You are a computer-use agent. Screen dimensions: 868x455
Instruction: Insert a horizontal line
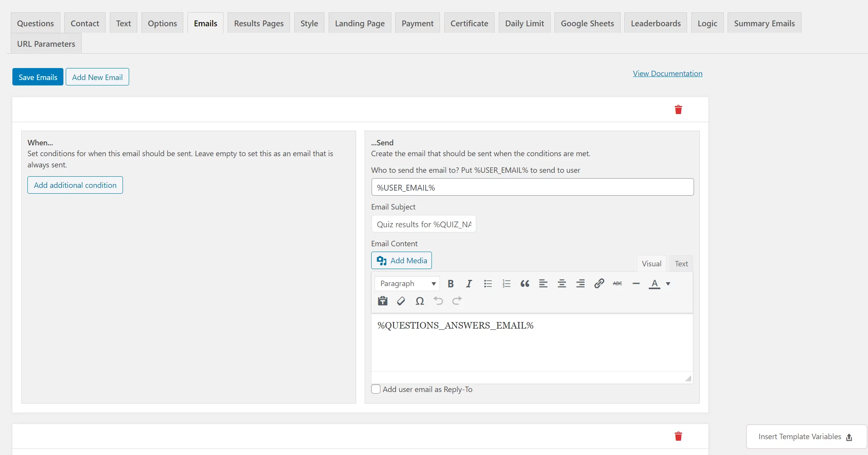click(636, 283)
